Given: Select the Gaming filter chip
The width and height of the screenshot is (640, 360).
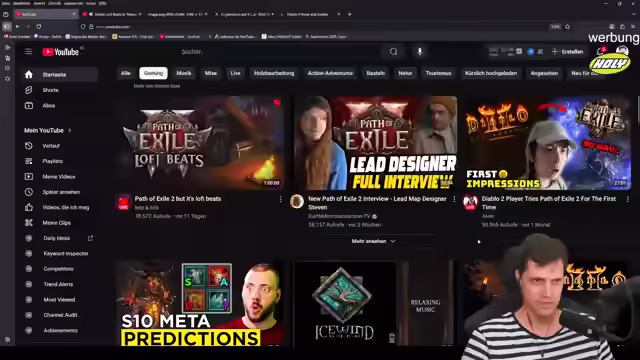Looking at the screenshot, I should 153,73.
